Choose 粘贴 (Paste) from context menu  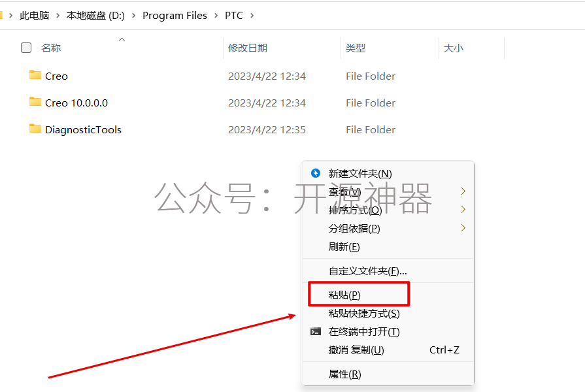click(344, 295)
